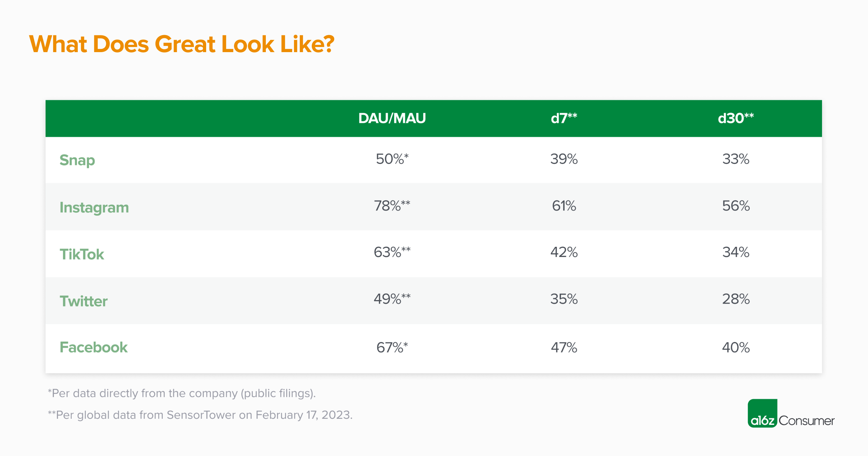868x456 pixels.
Task: Select the d7** column header
Action: (x=564, y=118)
